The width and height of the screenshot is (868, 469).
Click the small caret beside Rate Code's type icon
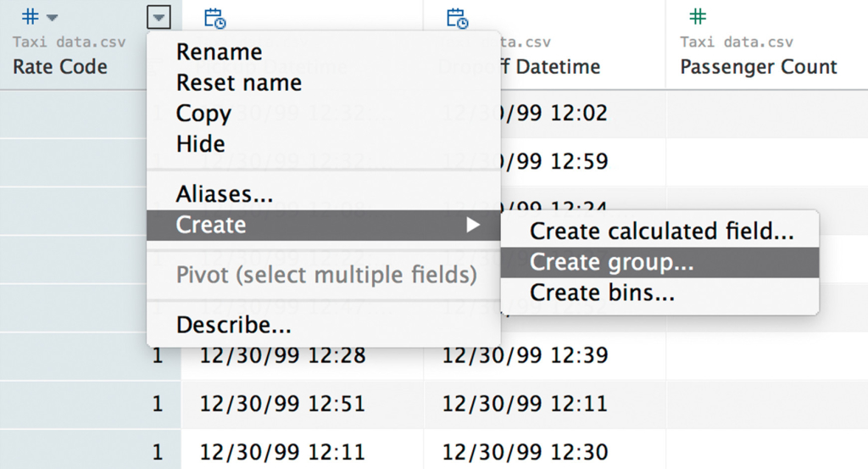53,18
